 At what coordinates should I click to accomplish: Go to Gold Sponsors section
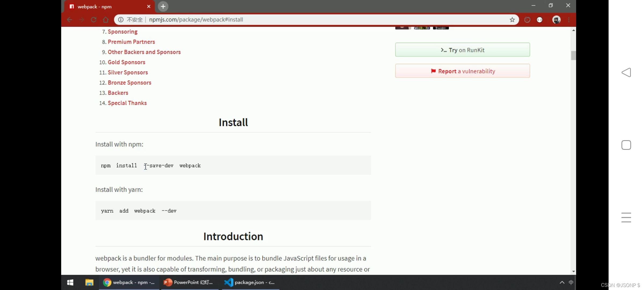(x=126, y=62)
